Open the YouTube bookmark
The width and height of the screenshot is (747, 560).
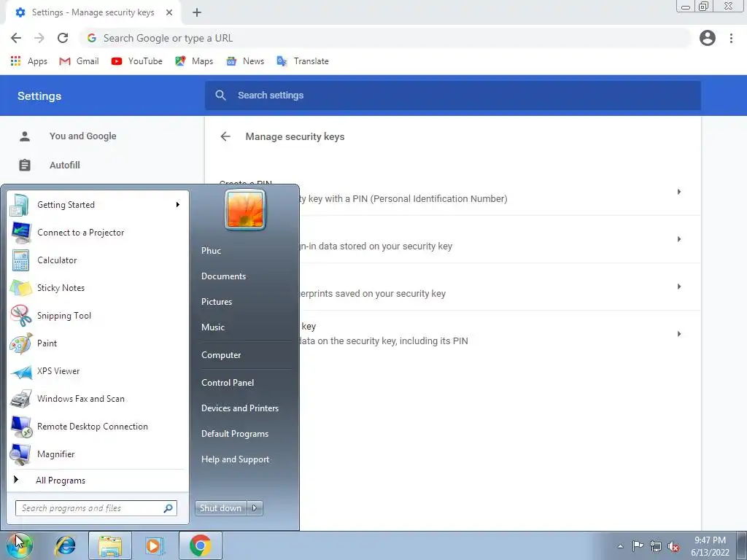[x=136, y=61]
